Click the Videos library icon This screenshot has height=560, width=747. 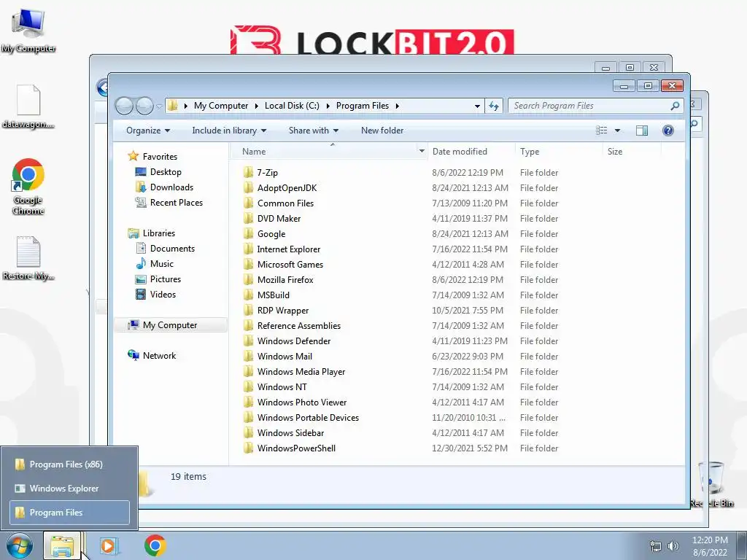(x=141, y=295)
